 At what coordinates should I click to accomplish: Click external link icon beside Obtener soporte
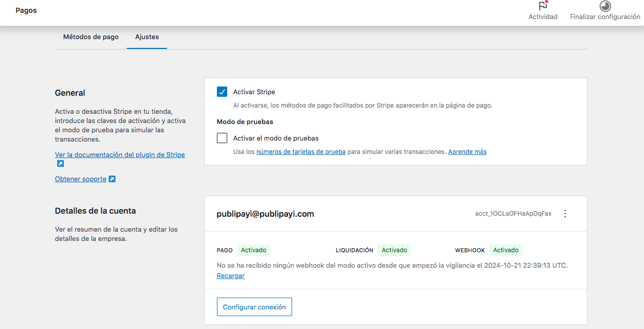point(112,179)
